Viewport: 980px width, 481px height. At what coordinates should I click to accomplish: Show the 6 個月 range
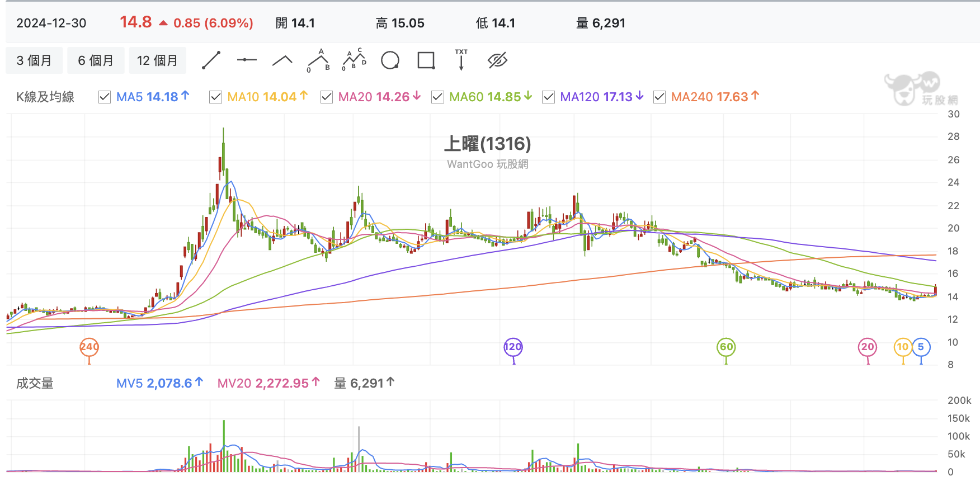tap(96, 60)
